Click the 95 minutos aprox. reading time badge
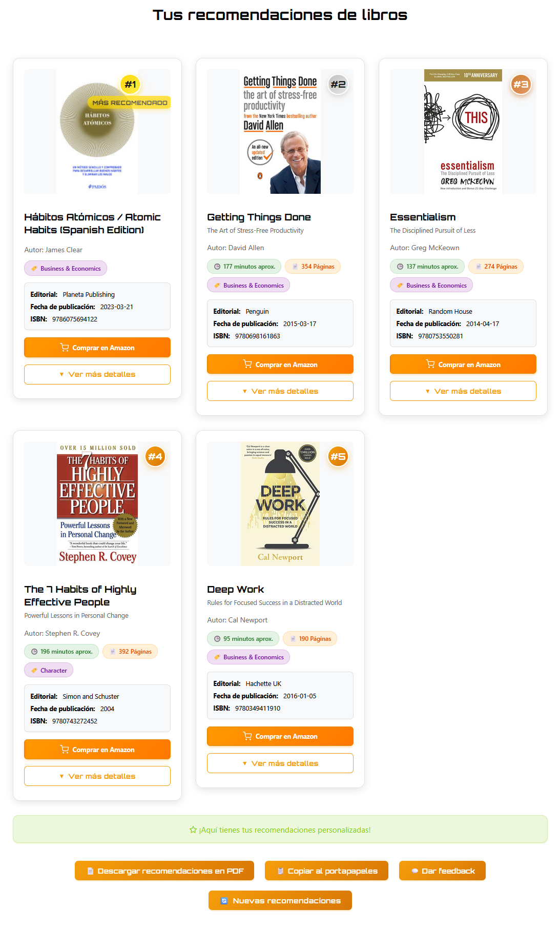Viewport: 560px width, 929px height. pos(243,638)
